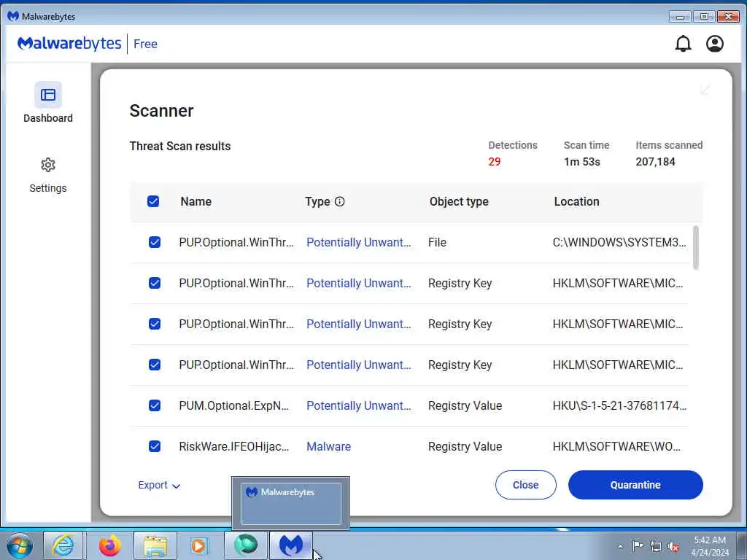This screenshot has width=747, height=560.
Task: Select the Malwarebytes taskbar preview thumbnail
Action: click(x=290, y=503)
